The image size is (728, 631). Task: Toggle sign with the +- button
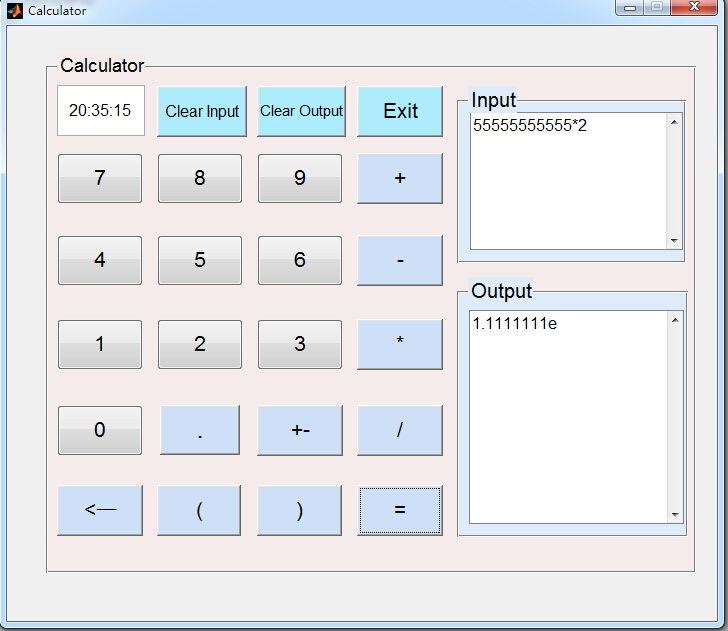(x=300, y=430)
